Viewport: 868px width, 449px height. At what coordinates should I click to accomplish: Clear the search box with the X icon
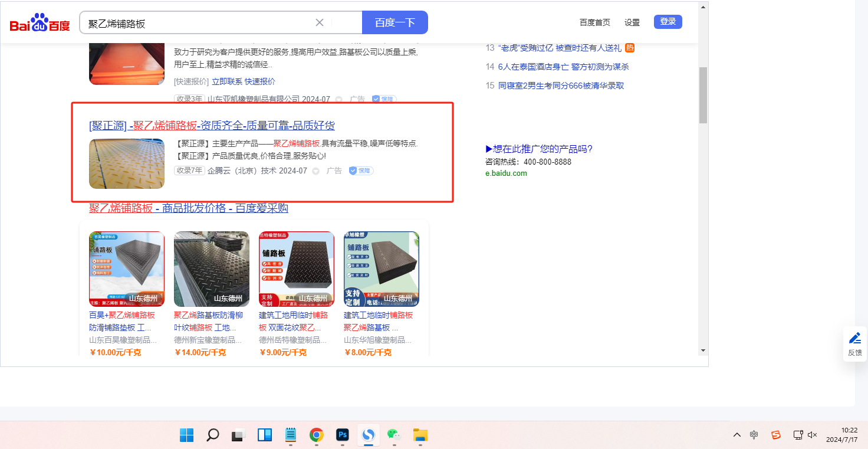point(320,22)
